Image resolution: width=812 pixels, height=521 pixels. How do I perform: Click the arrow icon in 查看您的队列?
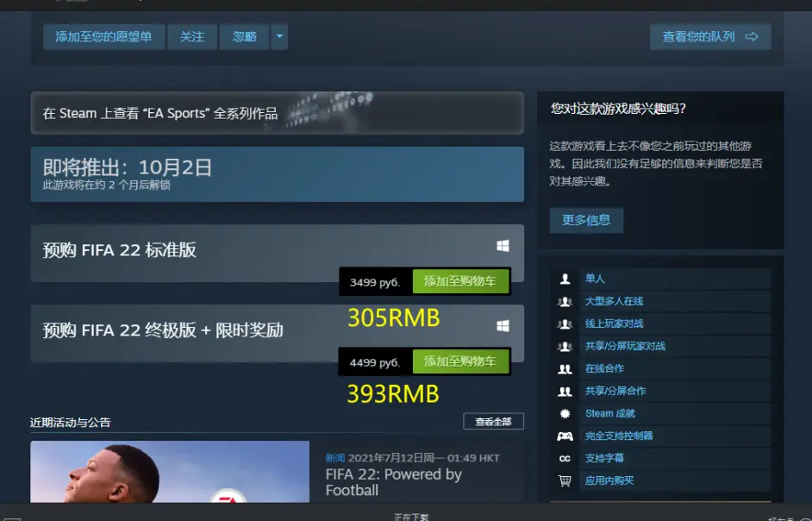coord(752,36)
